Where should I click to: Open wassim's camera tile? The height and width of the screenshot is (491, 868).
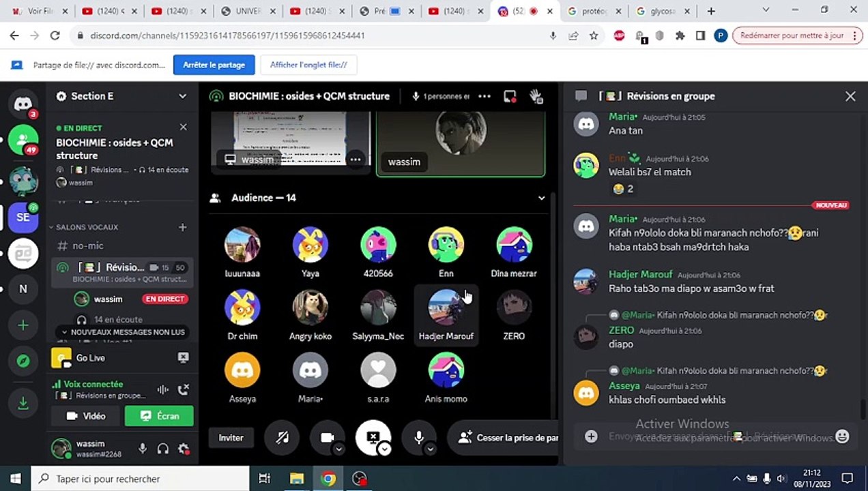[461, 145]
